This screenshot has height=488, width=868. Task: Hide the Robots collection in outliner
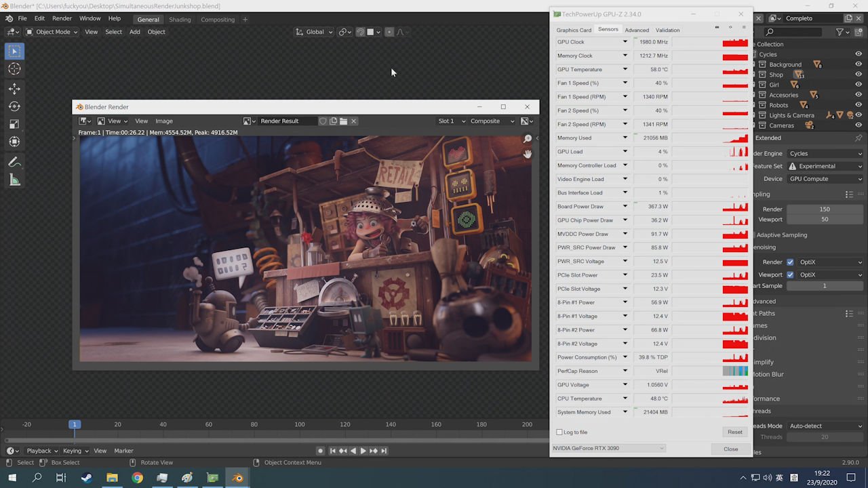[859, 105]
